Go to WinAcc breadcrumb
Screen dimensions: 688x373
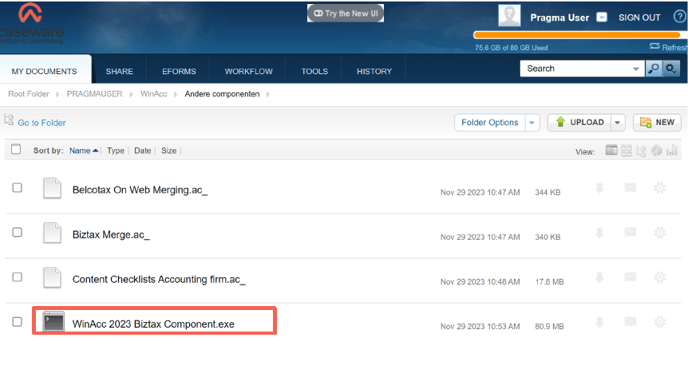pos(154,94)
